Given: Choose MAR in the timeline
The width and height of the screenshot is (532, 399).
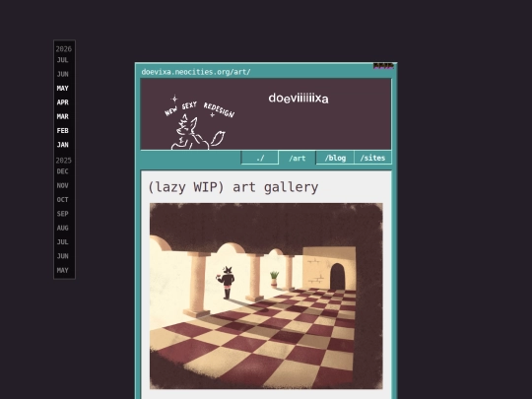Looking at the screenshot, I should [x=63, y=116].
